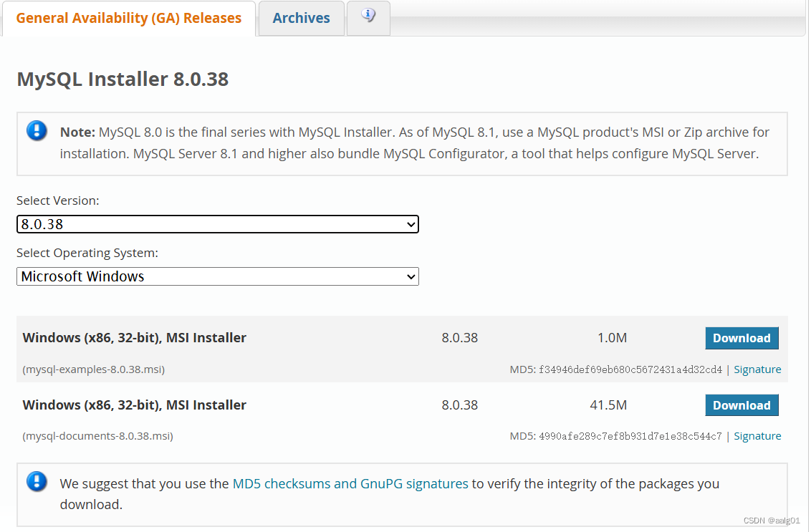This screenshot has height=532, width=811.
Task: Follow the MD5 checksums and GnuPG signatures link
Action: 350,484
